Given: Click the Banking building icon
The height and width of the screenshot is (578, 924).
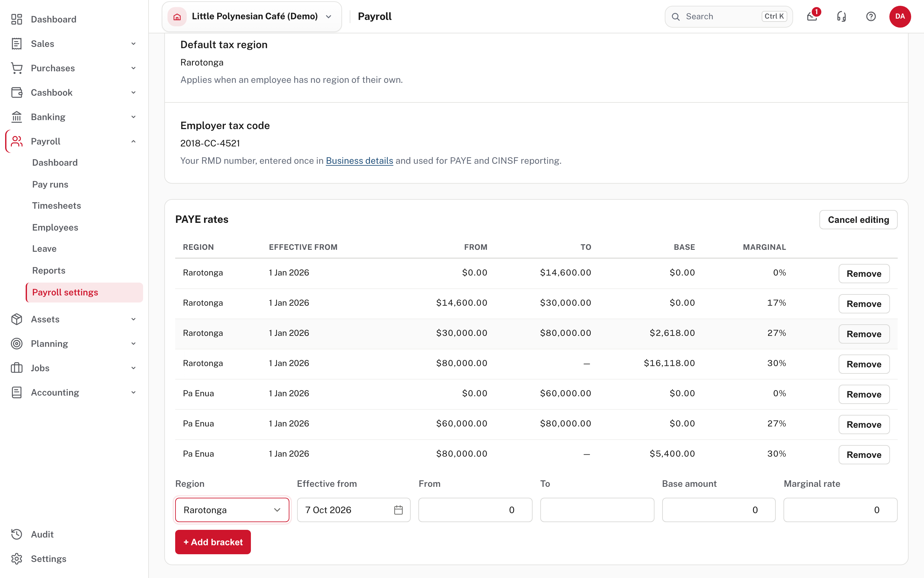Looking at the screenshot, I should point(16,117).
